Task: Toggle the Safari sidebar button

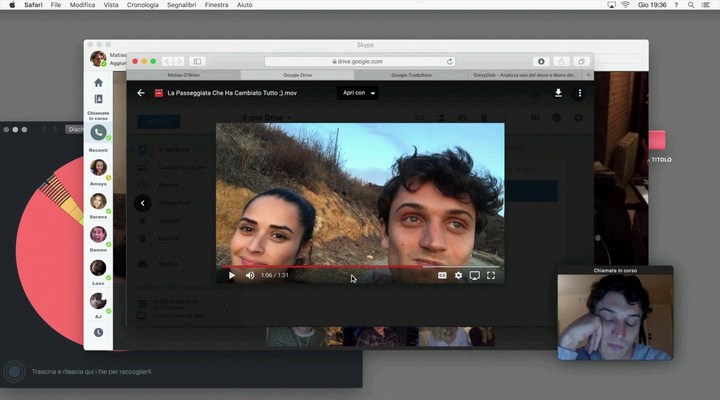Action: click(x=197, y=62)
